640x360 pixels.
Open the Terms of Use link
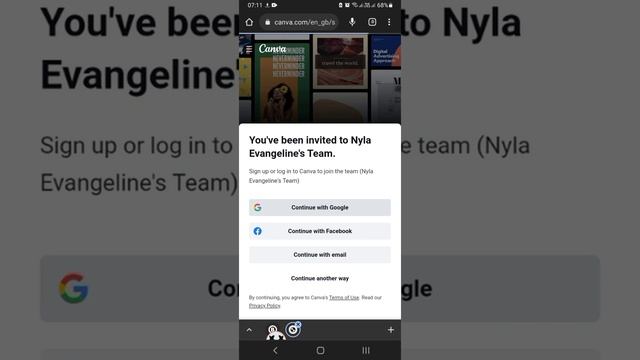(x=344, y=298)
